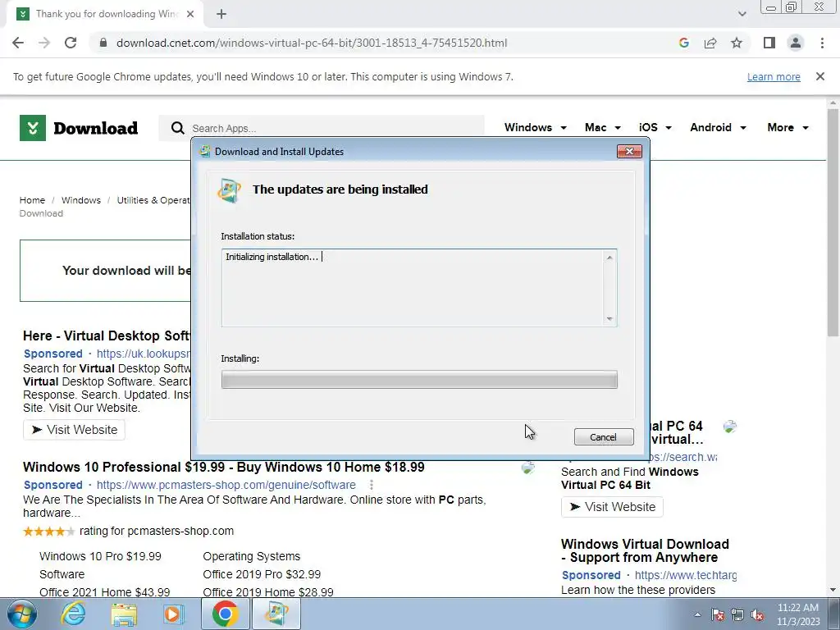Expand the Windows menu
840x630 pixels.
coord(535,127)
